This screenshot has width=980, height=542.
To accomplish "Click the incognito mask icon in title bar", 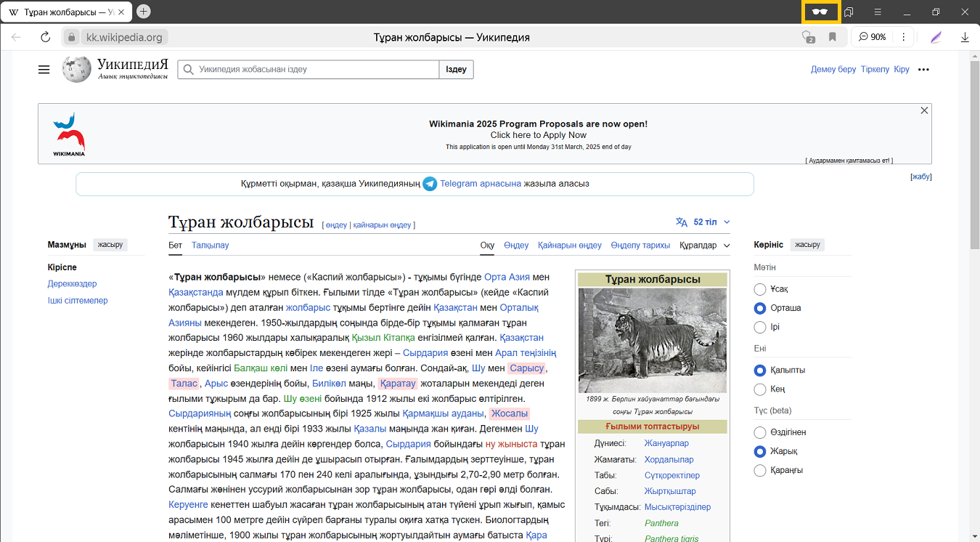I will tap(820, 12).
